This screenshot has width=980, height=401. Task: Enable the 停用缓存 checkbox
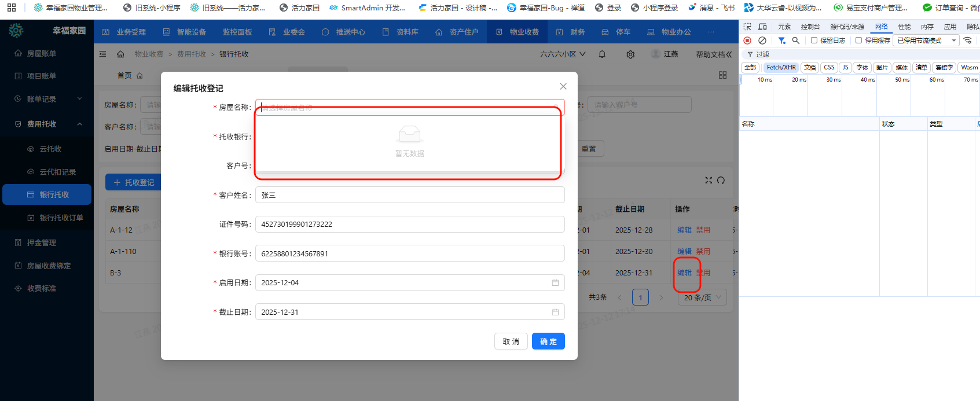point(858,41)
